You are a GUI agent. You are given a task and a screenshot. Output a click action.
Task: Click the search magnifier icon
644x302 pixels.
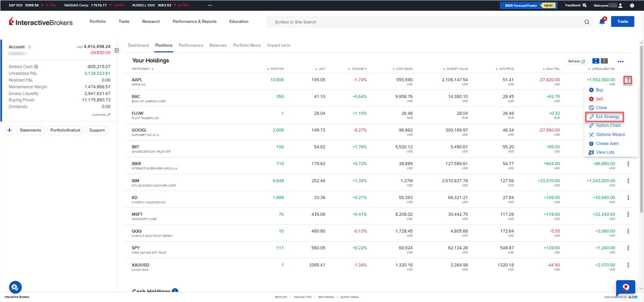(587, 22)
